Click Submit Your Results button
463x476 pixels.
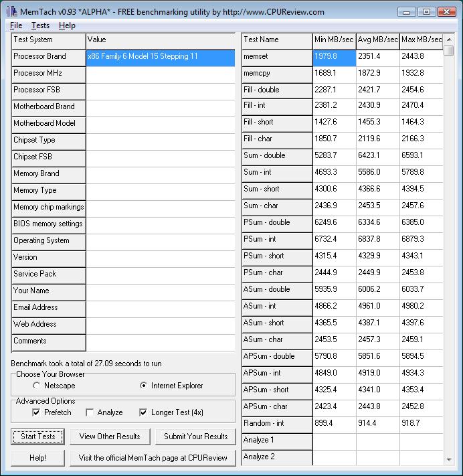coord(195,437)
